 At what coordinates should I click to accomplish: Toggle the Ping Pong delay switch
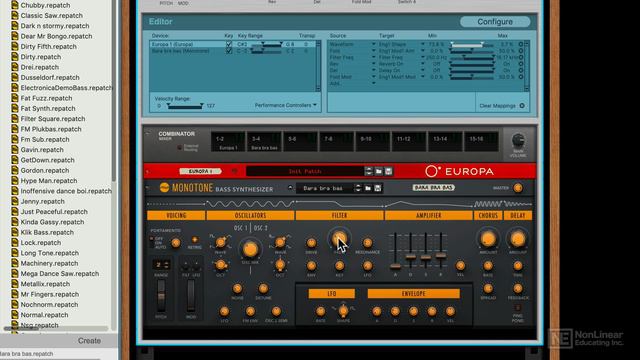[517, 308]
